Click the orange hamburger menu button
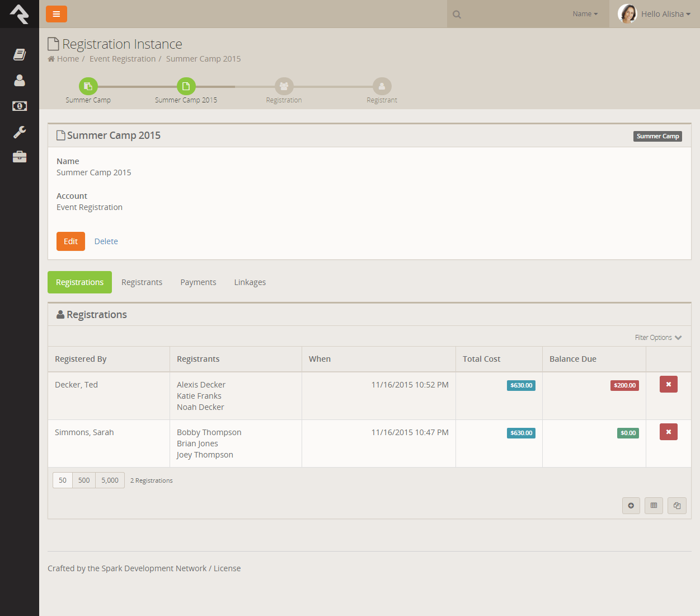The height and width of the screenshot is (616, 700). click(56, 14)
